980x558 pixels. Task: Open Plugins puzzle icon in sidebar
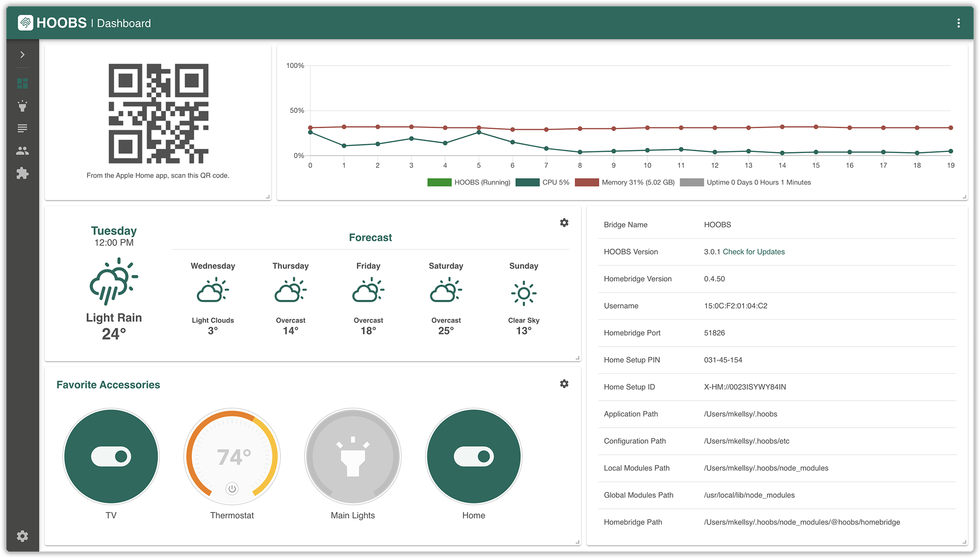[x=22, y=173]
